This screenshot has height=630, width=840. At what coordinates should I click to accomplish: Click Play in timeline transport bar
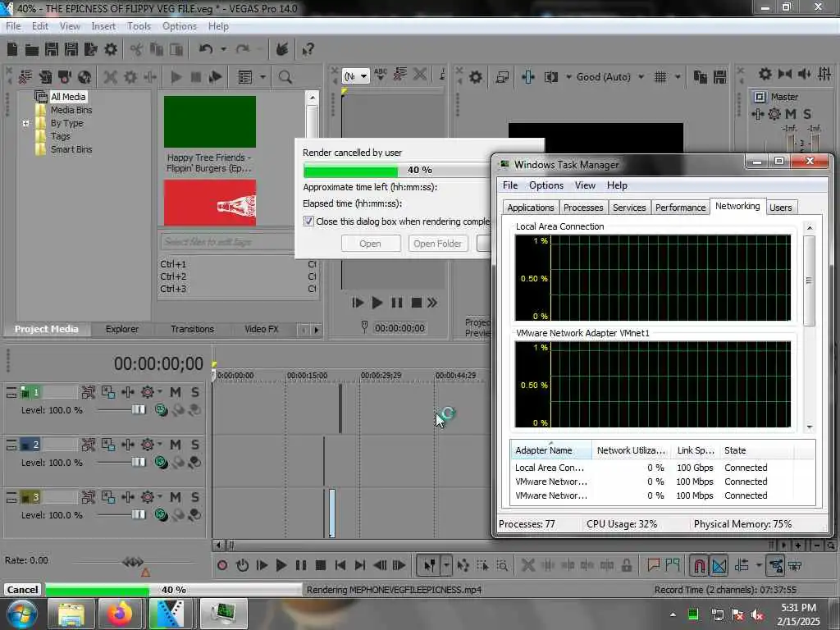pyautogui.click(x=281, y=565)
